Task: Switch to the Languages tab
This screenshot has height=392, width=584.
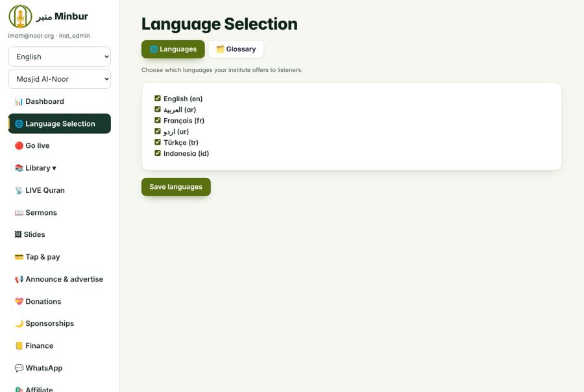Action: (173, 49)
